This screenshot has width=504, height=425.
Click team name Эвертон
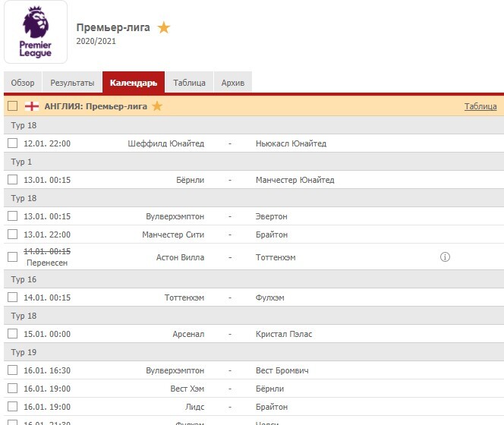click(x=271, y=216)
